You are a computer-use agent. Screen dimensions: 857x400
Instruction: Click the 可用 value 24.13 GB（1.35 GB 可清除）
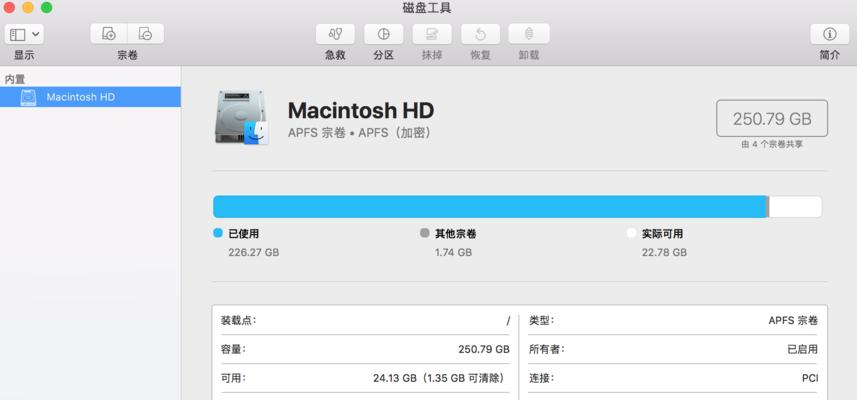(439, 378)
